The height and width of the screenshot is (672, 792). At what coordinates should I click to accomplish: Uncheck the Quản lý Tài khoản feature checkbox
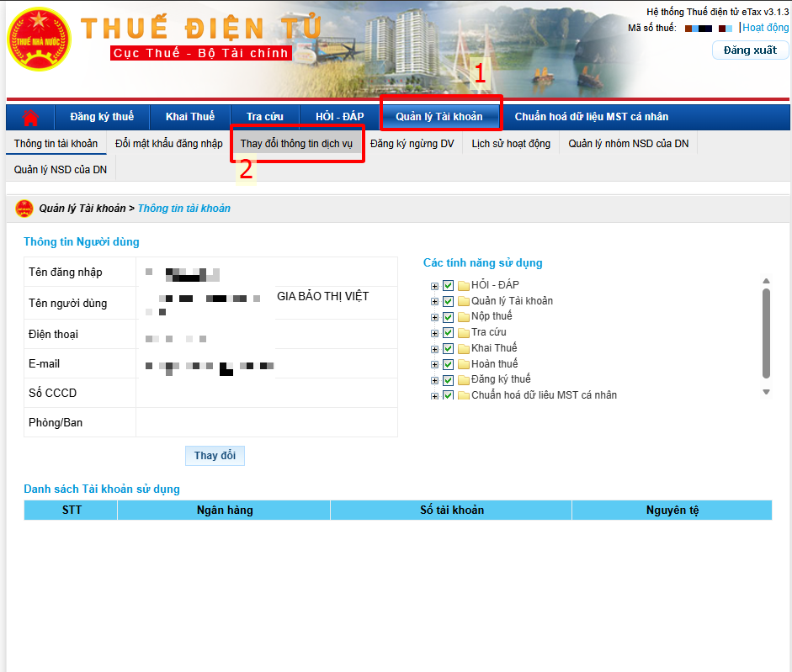[448, 301]
